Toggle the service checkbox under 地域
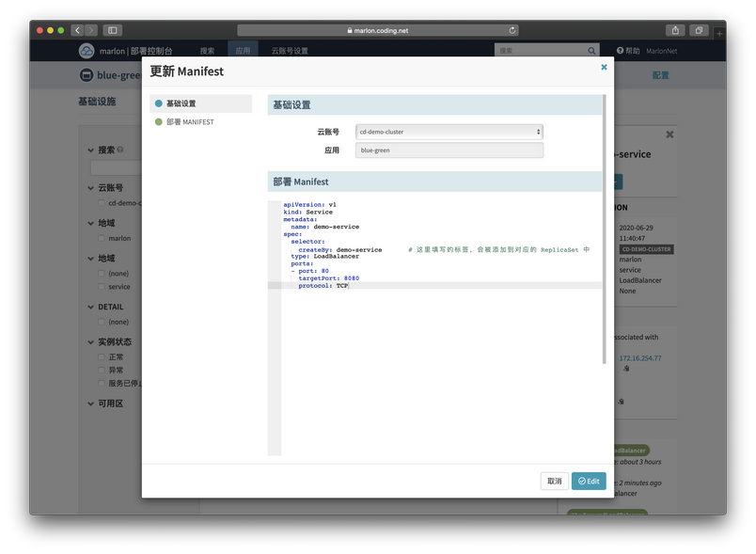The height and width of the screenshot is (554, 756). 102,287
